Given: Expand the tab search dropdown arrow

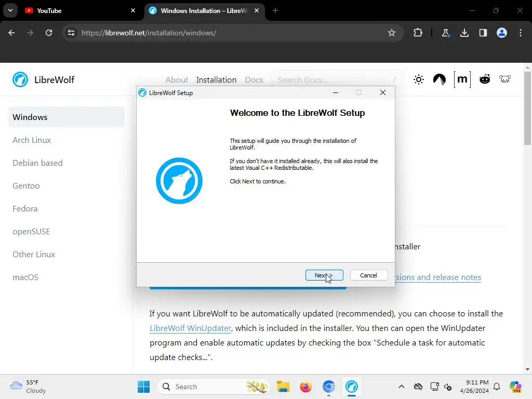Looking at the screenshot, I should [x=10, y=10].
